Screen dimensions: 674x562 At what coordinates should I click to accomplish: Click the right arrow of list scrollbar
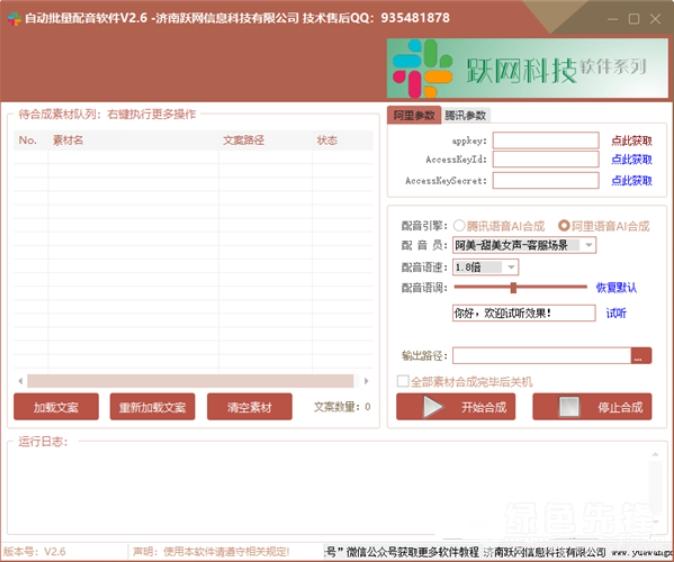[366, 381]
